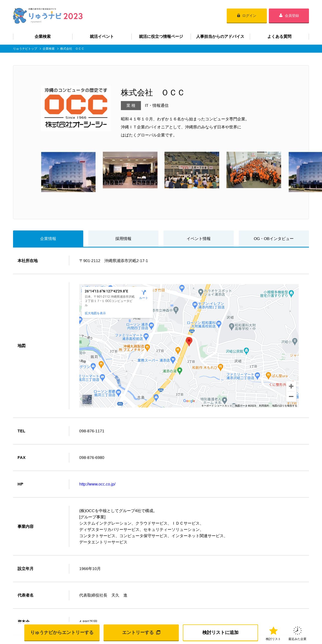Screen dimensions: 322x644
Task: Click 小規模多機能型居宅介護すりずり marker
Action: 291,293
